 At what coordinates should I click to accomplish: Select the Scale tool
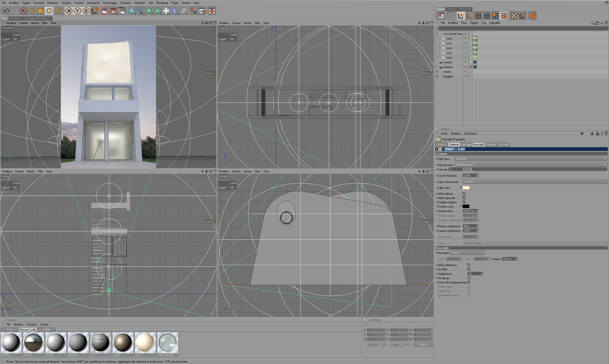[40, 11]
